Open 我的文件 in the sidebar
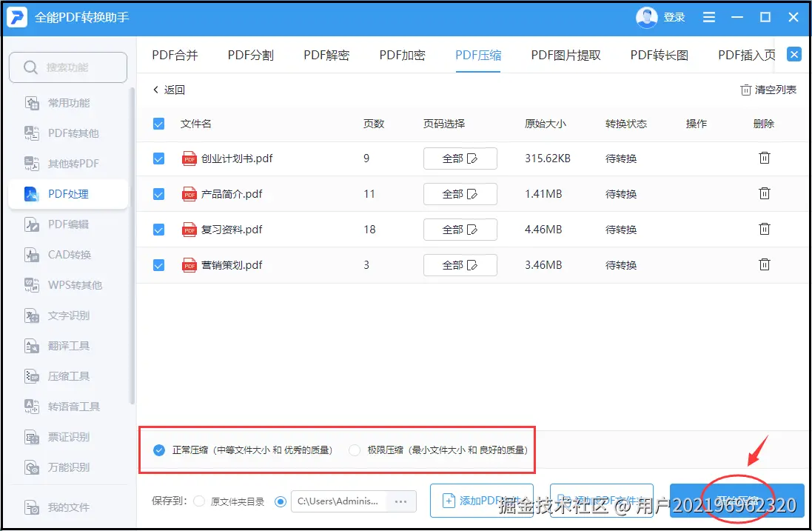This screenshot has height=531, width=812. 68,507
